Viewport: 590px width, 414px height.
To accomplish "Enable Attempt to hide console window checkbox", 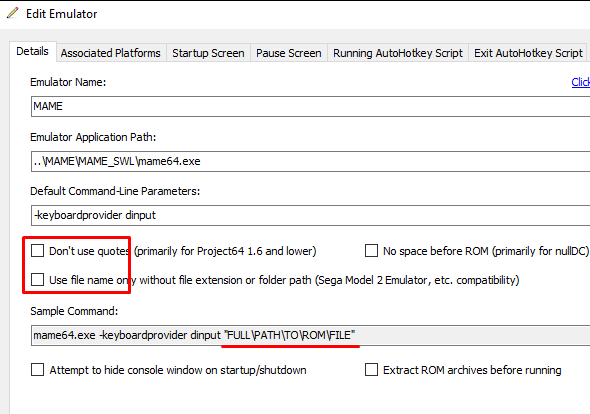I will (37, 370).
